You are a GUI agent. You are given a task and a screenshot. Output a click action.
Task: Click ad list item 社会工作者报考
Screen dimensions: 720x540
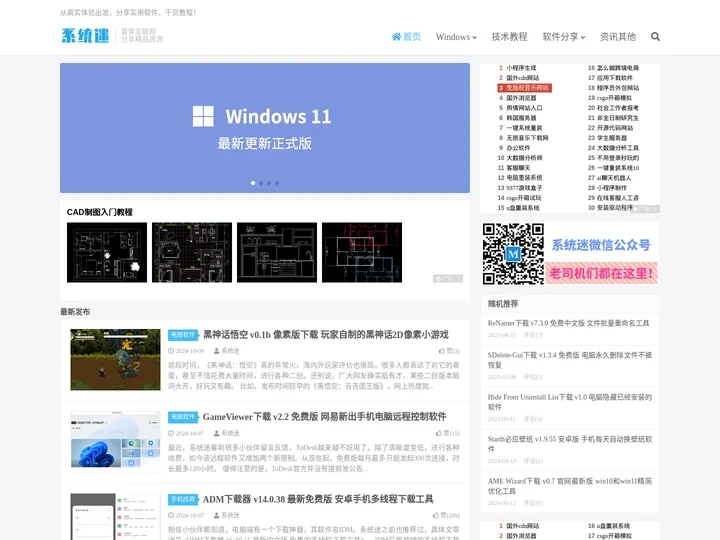pos(618,108)
